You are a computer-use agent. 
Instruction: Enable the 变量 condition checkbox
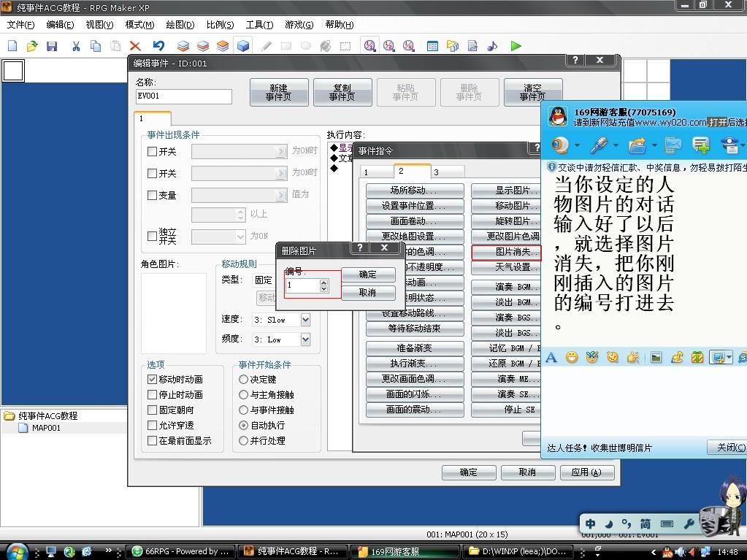(x=153, y=195)
